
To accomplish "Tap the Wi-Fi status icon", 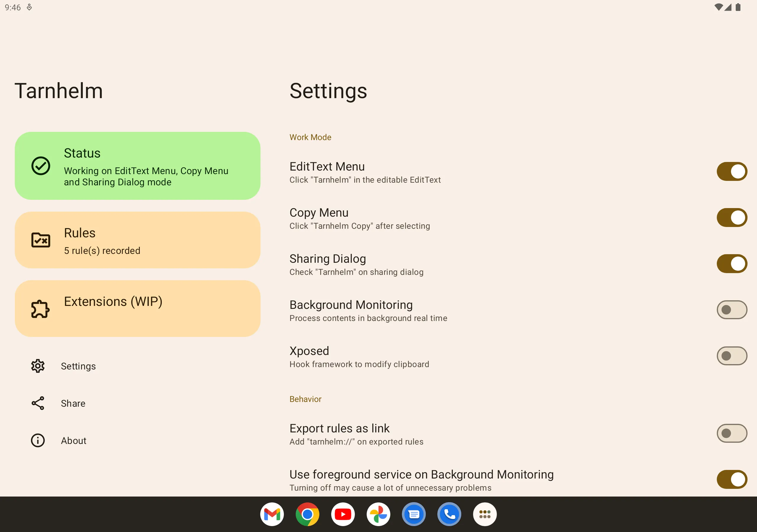I will (719, 7).
